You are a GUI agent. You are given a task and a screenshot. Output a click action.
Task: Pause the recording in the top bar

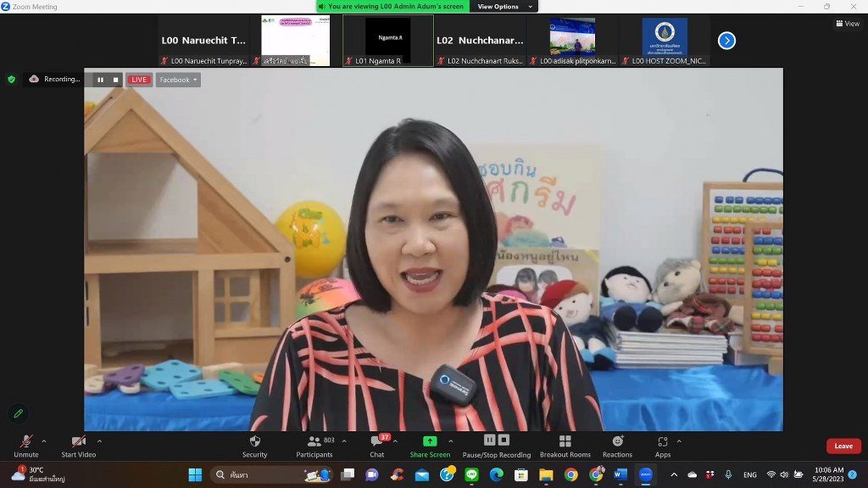[100, 80]
